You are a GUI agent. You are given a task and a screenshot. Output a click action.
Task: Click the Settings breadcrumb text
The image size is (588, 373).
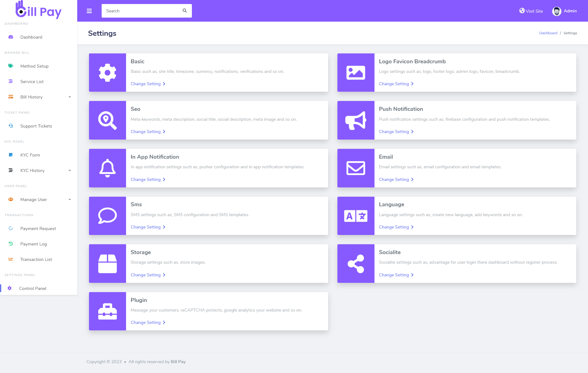[570, 33]
